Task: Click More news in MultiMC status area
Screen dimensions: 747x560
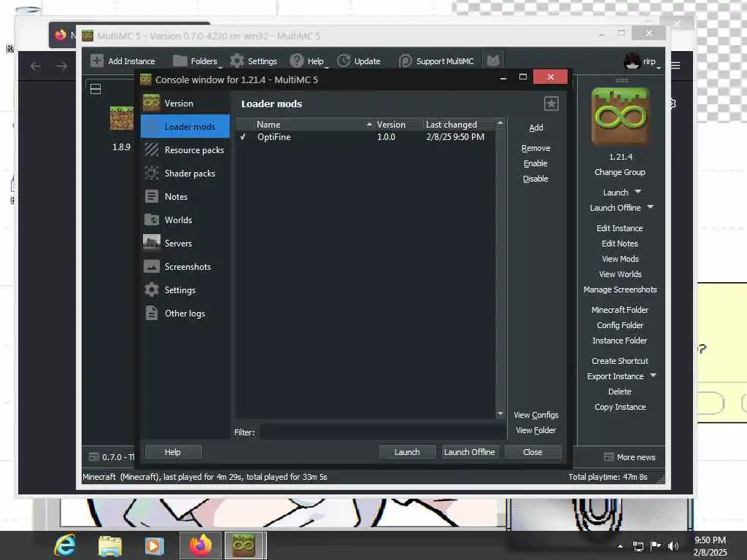Action: pyautogui.click(x=630, y=457)
